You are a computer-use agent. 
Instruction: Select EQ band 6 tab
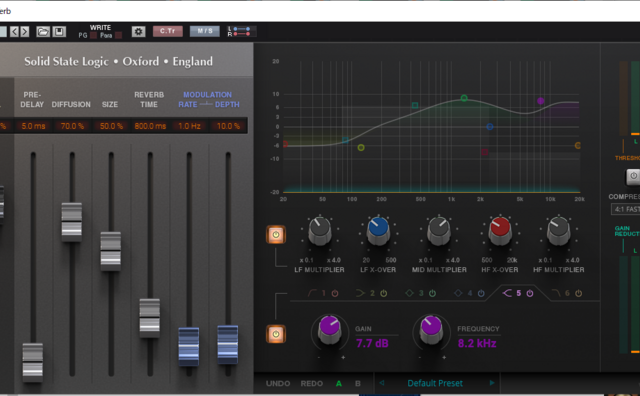click(560, 293)
